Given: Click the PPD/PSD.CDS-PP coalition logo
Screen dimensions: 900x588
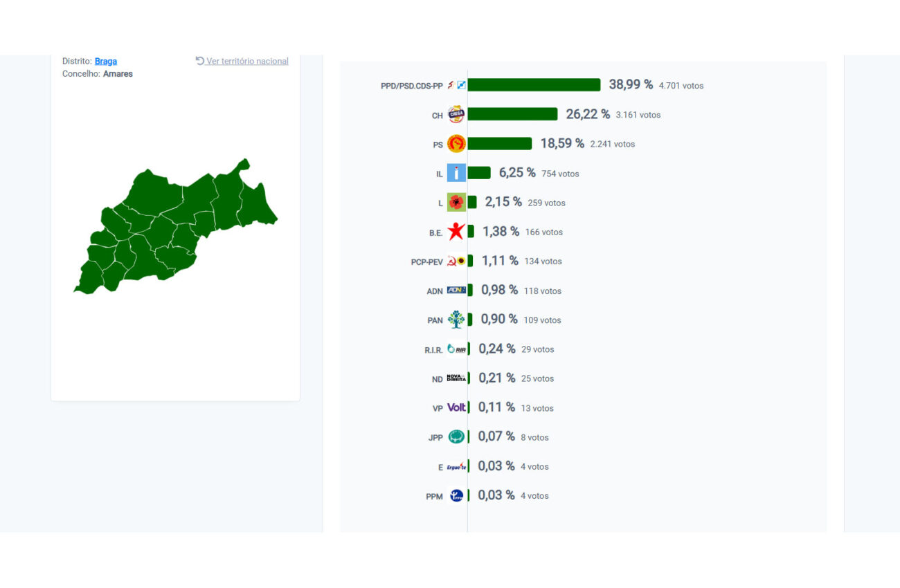Looking at the screenshot, I should pos(456,85).
